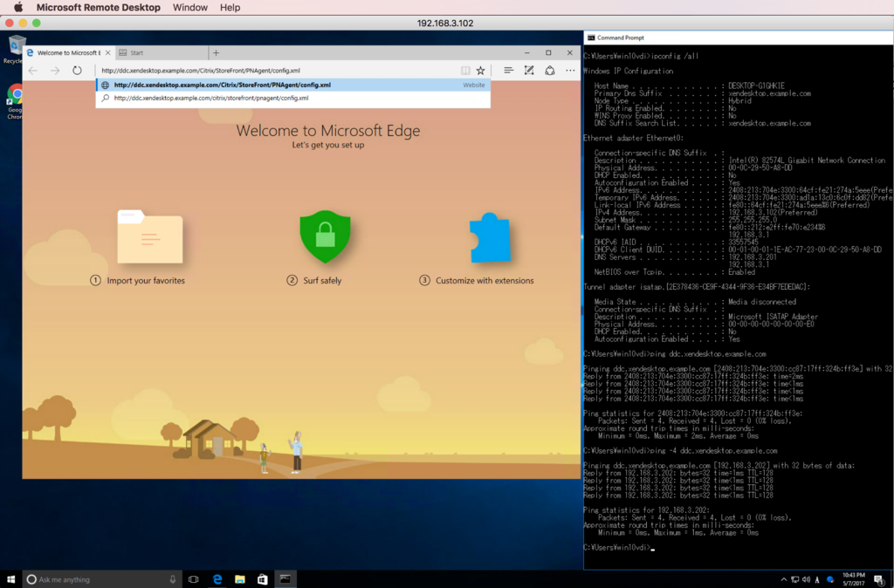Screen dimensions: 894x588
Task: Make a Web Note in Edge
Action: coord(528,71)
